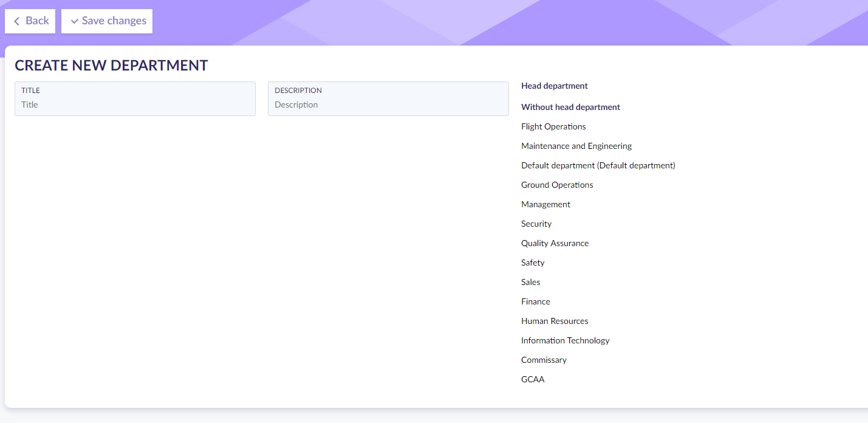Choose Sales as head department

530,282
